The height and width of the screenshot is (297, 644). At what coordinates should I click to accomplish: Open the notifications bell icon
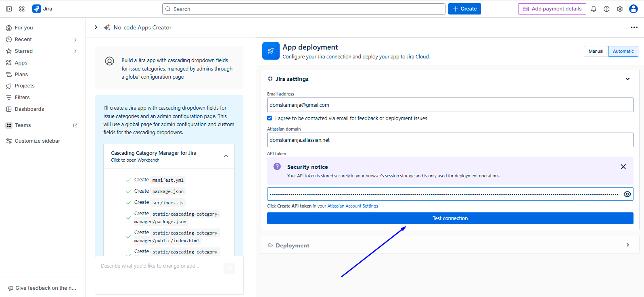[594, 9]
